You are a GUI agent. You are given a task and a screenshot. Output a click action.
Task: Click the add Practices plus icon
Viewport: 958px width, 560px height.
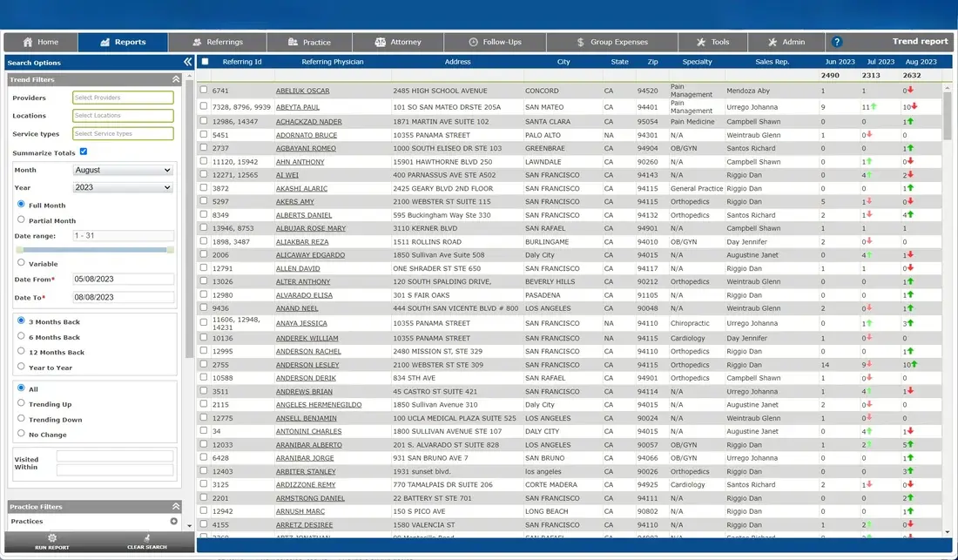click(x=173, y=521)
